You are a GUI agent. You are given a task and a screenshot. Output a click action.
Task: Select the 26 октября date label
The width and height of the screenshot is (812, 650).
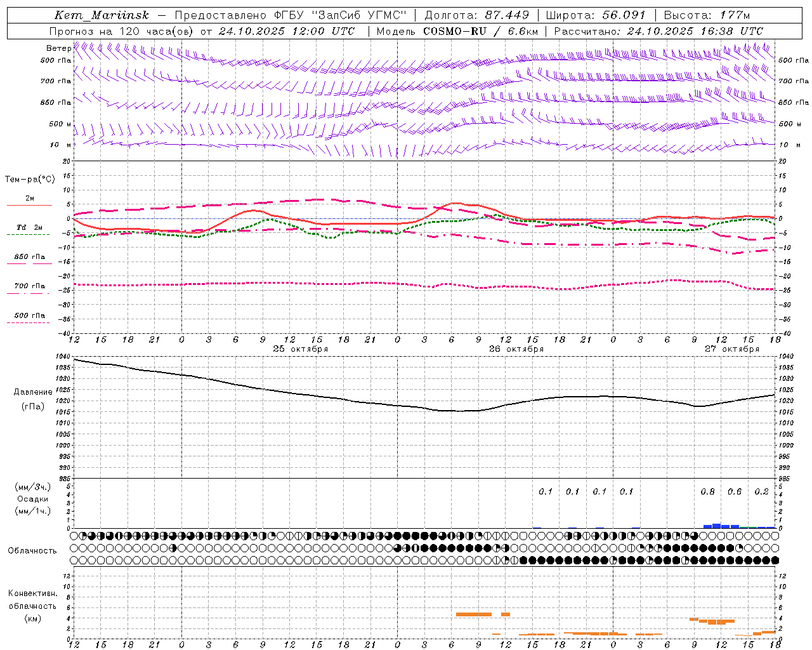point(516,349)
